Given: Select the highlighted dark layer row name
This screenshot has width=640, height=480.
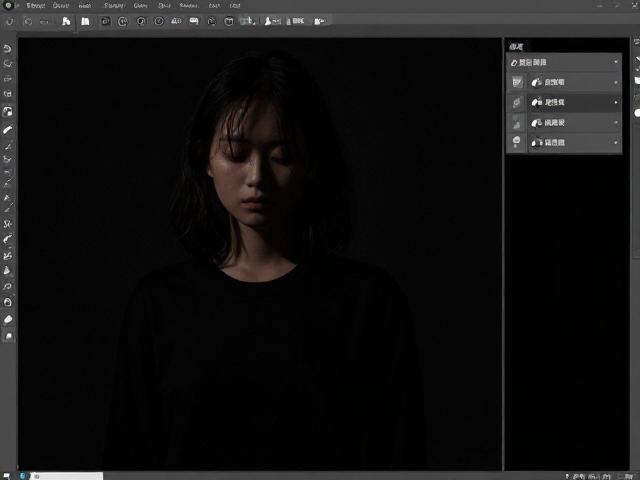Looking at the screenshot, I should coord(555,102).
